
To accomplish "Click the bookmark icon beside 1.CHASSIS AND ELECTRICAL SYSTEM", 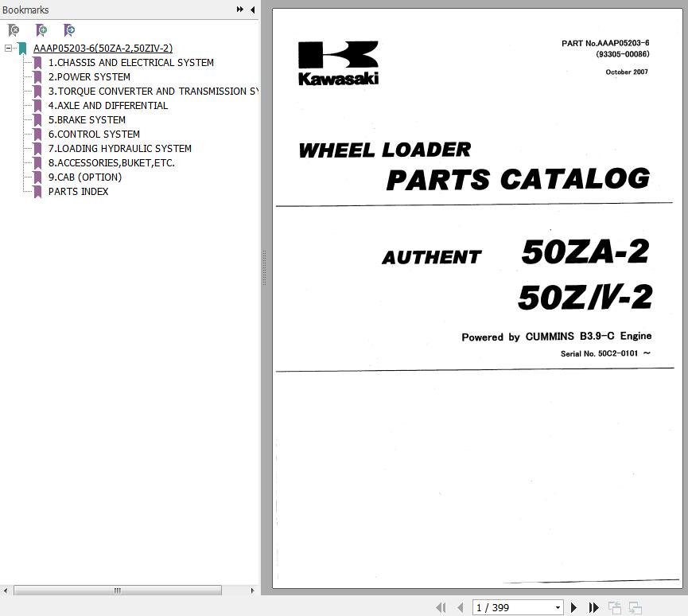I will tap(37, 63).
